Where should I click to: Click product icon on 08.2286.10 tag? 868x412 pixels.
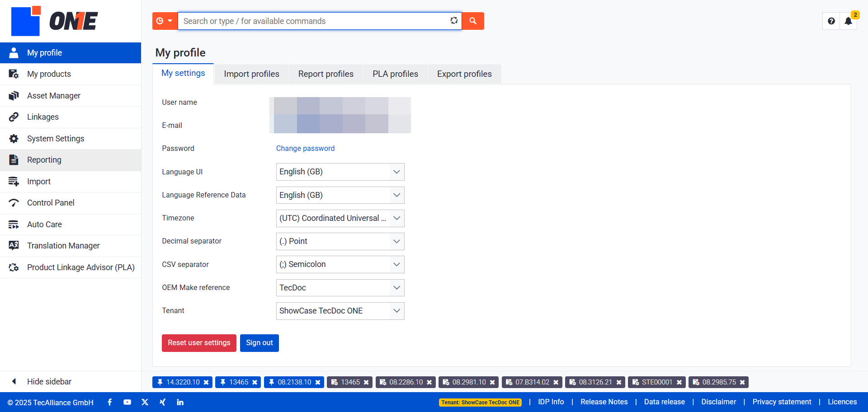[x=383, y=382]
